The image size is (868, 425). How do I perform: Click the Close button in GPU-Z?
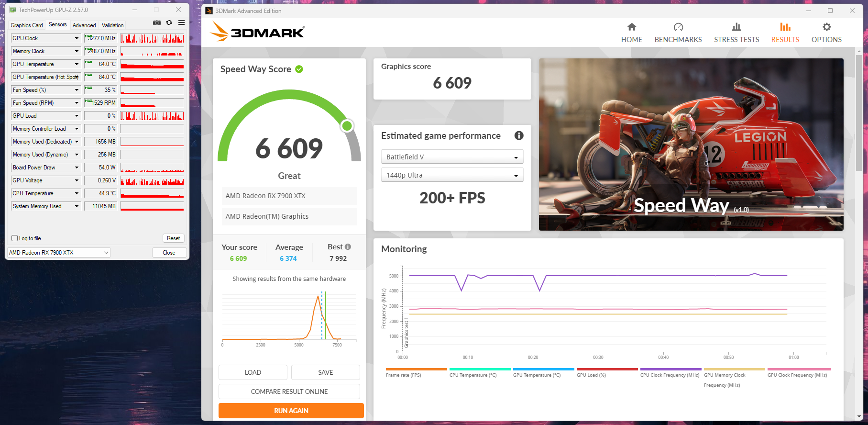(169, 253)
